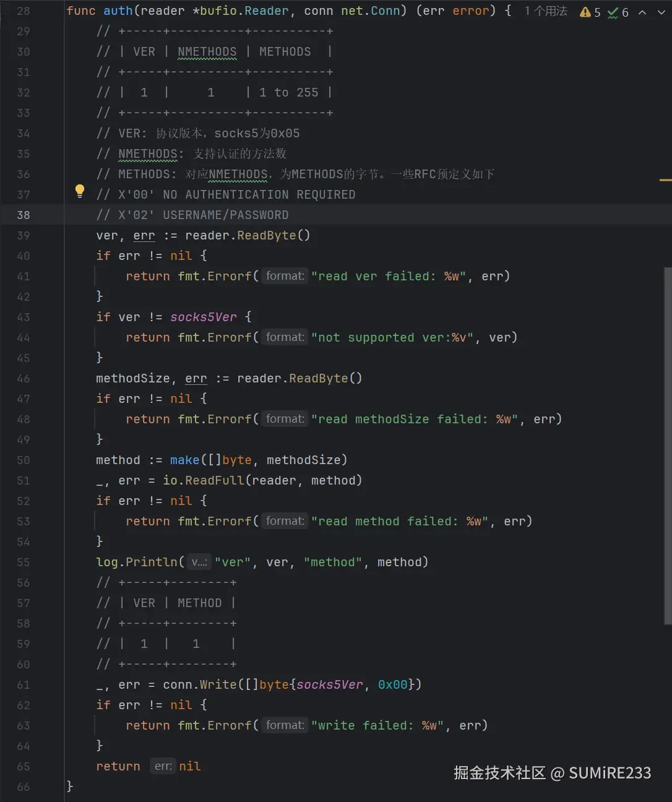Viewport: 672px width, 802px height.
Task: Click the format: hint on line 44
Action: tap(285, 337)
